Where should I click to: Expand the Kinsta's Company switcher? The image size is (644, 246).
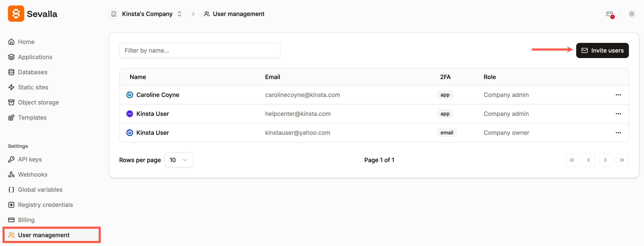point(179,14)
